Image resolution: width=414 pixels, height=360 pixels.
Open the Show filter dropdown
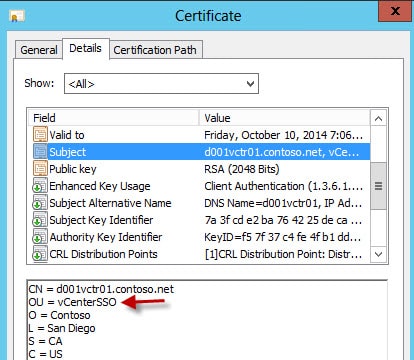[161, 83]
